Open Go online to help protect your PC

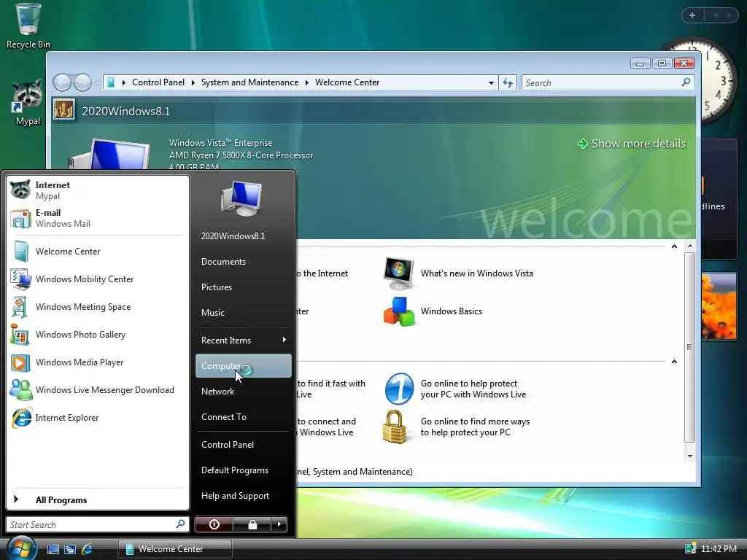point(455,389)
